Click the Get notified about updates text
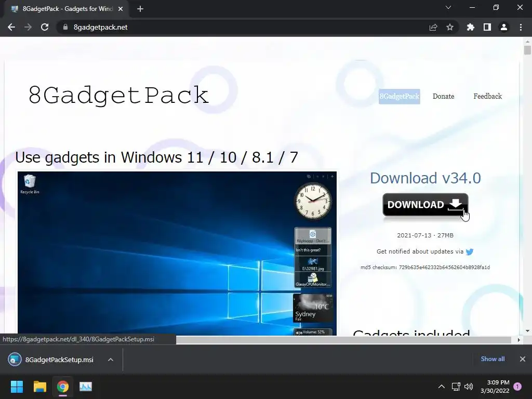 coord(420,251)
